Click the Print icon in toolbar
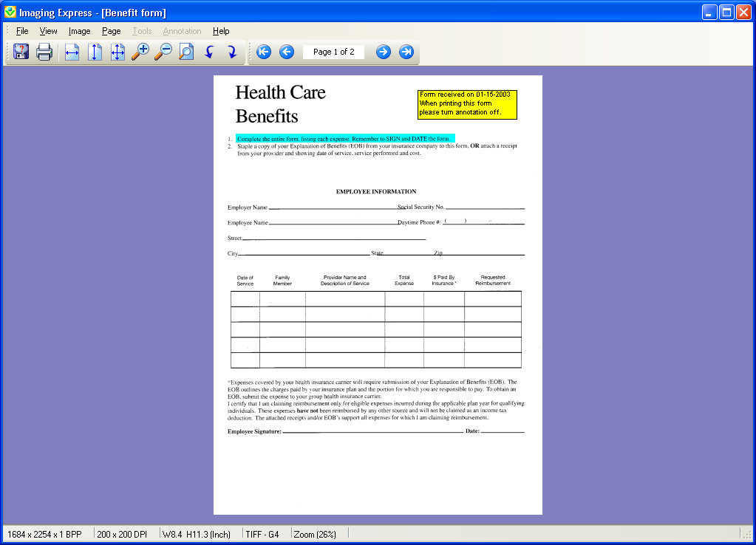Image resolution: width=756 pixels, height=545 pixels. [44, 52]
